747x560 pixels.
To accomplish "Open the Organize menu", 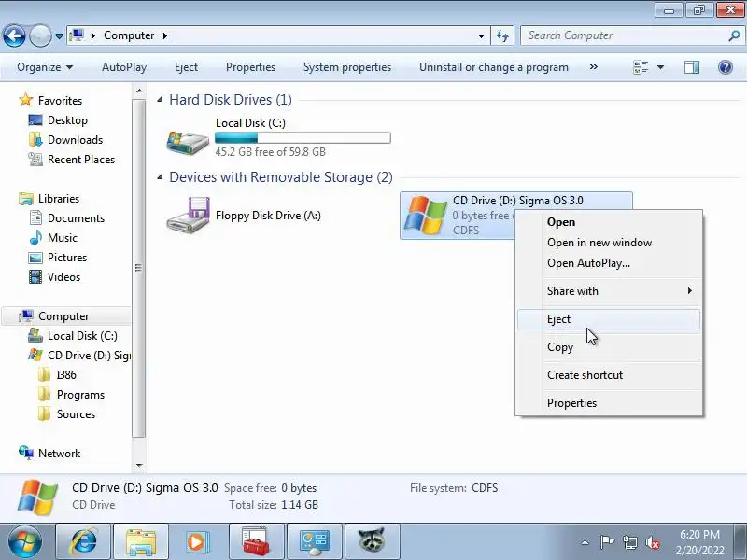I will point(45,67).
